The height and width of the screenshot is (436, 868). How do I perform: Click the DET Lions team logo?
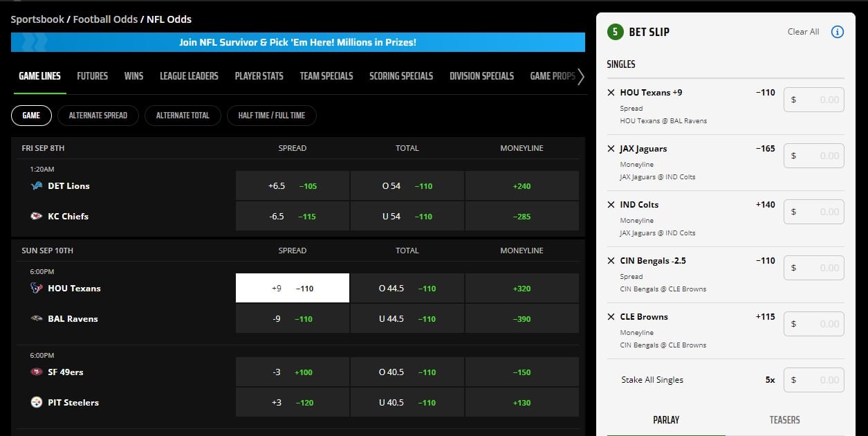point(37,185)
